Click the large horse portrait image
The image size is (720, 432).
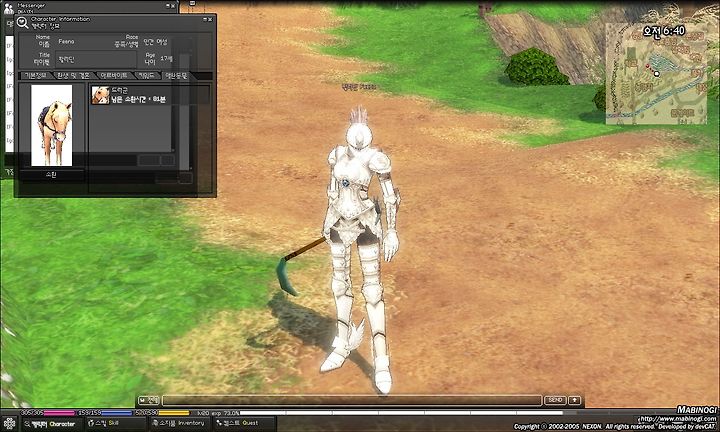(51, 125)
